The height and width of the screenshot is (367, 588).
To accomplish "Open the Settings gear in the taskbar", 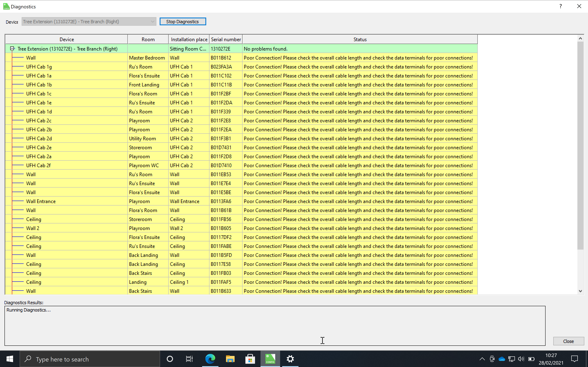I will click(290, 359).
